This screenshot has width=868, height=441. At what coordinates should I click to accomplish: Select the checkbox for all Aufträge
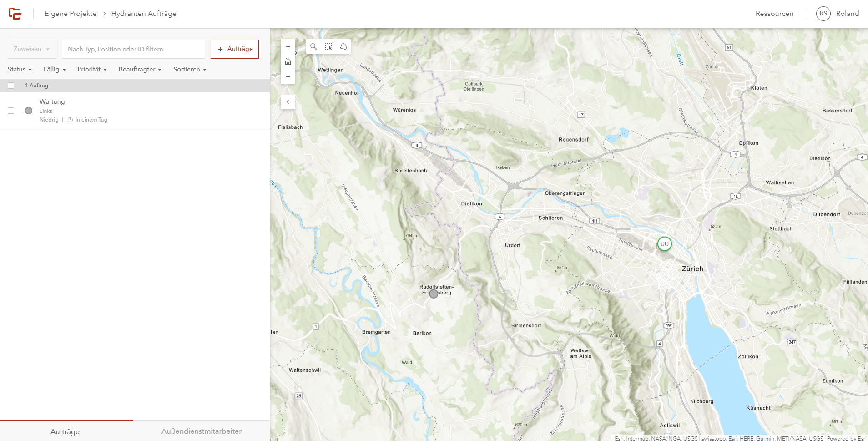tap(10, 85)
